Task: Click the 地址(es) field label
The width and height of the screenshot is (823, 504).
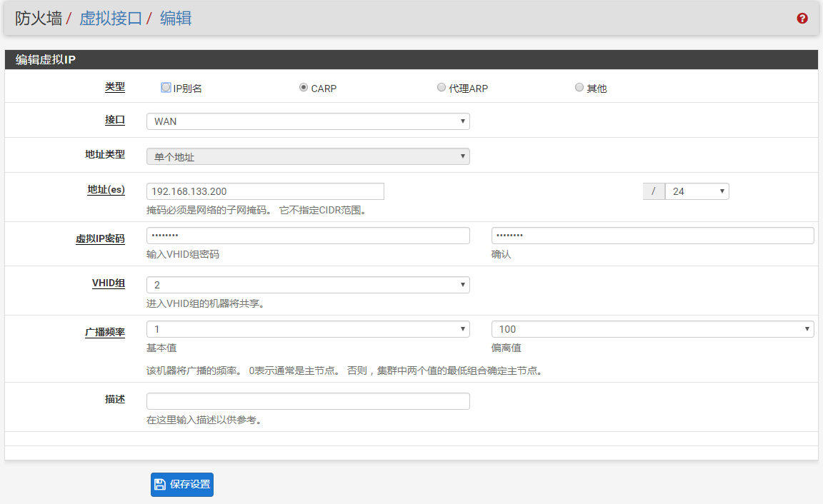Action: (106, 190)
